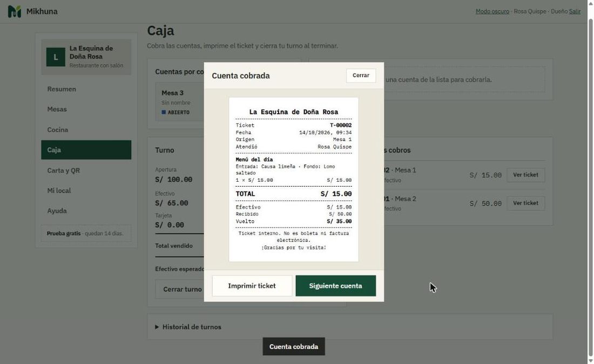Click La Esquina de Doña Rosa sidebar card

pyautogui.click(x=86, y=57)
